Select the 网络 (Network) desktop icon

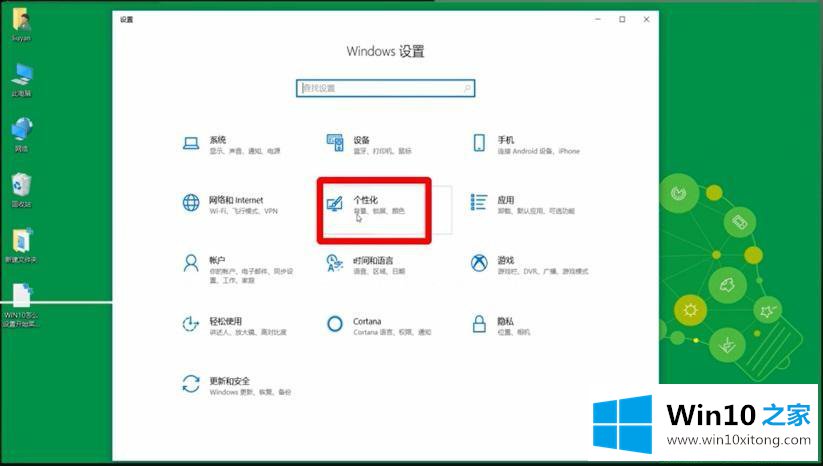click(22, 130)
